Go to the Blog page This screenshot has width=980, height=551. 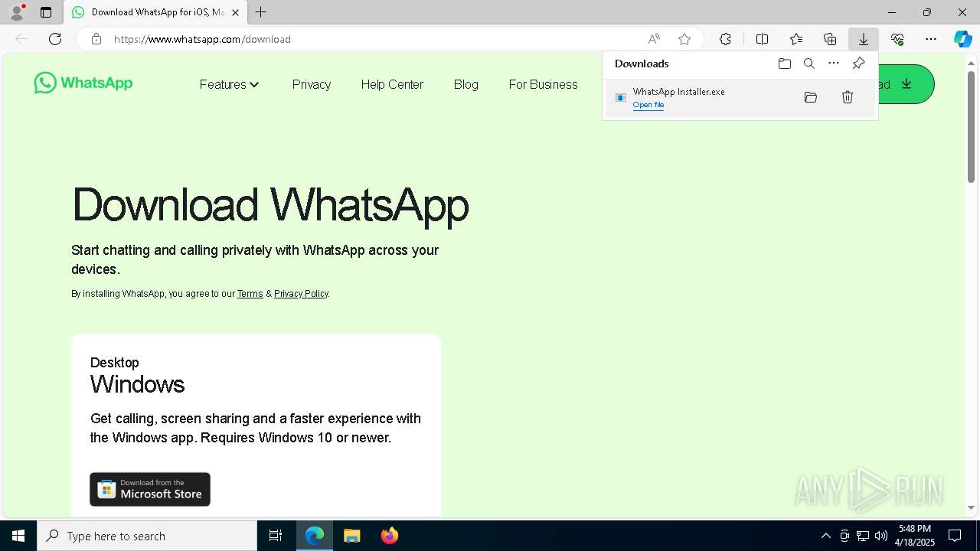(x=465, y=84)
